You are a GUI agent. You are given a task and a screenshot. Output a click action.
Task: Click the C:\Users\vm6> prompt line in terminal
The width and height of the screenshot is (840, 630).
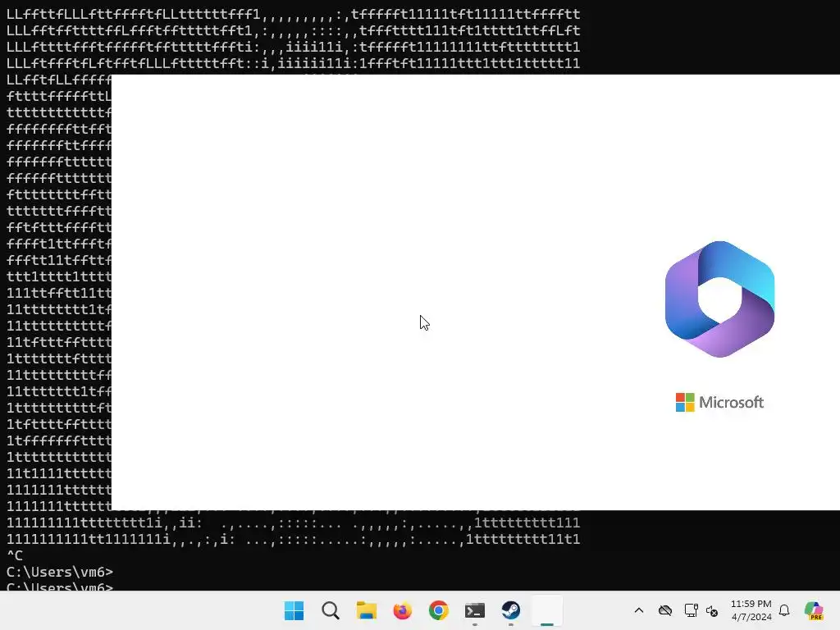59,572
